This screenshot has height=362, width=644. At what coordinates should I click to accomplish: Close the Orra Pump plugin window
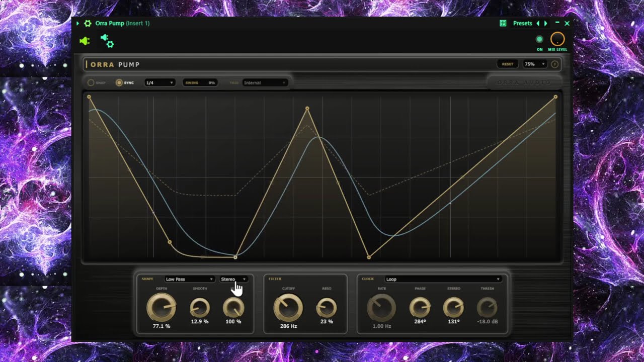[x=567, y=24]
